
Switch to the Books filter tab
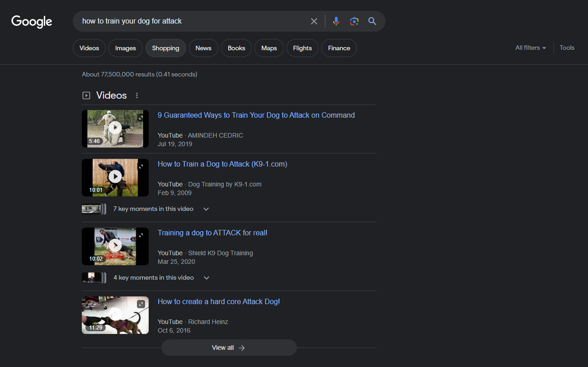point(236,48)
